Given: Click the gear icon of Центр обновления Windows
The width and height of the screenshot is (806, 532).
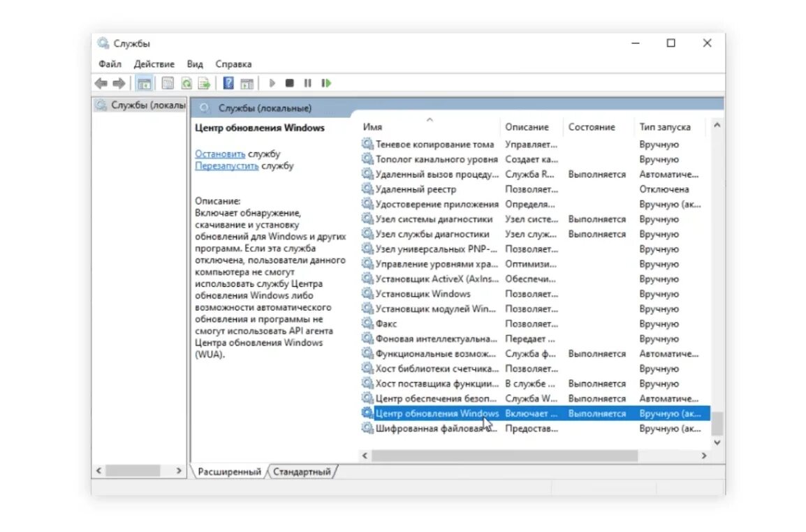Looking at the screenshot, I should point(367,413).
